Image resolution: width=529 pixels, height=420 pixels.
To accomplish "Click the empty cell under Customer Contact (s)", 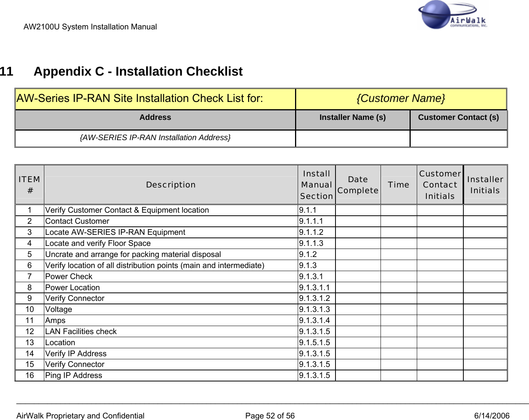I will coord(458,138).
